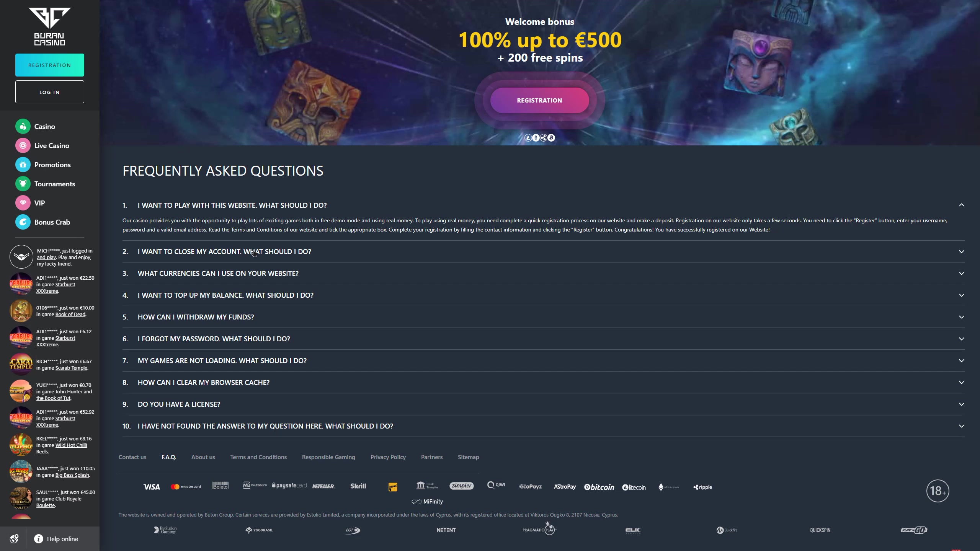Open the Responsible Gaming footer link
This screenshot has height=551, width=980.
(x=328, y=457)
